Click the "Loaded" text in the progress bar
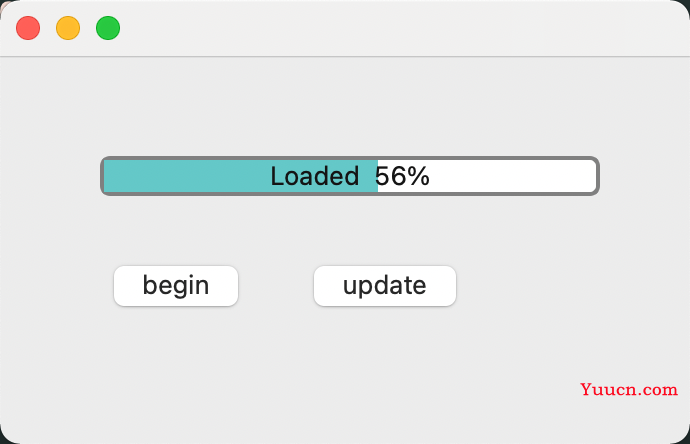The image size is (690, 444). [x=315, y=176]
